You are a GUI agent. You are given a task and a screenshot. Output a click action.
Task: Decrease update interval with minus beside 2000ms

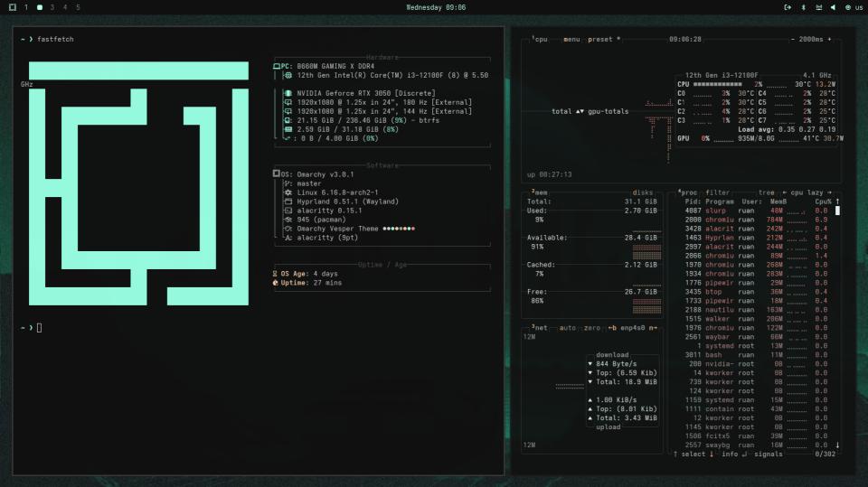[x=793, y=39]
